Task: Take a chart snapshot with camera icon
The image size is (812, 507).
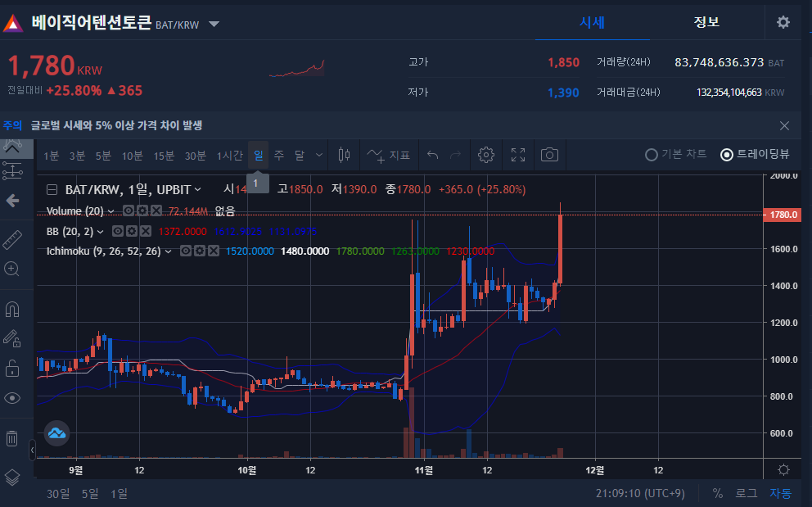Action: (549, 155)
